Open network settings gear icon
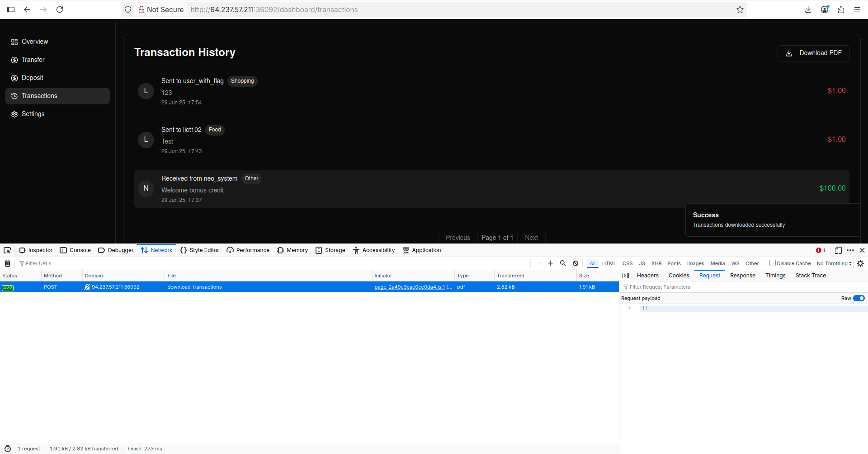This screenshot has height=454, width=868. tap(860, 263)
